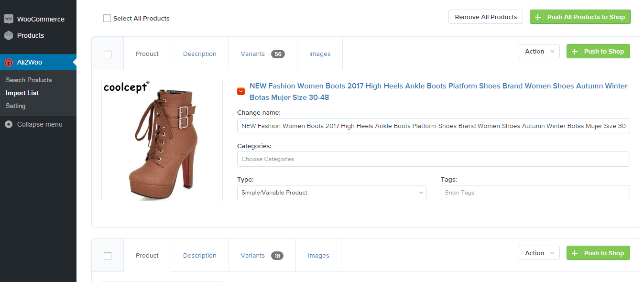
Task: Open Action dropdown for the boots product
Action: point(539,52)
